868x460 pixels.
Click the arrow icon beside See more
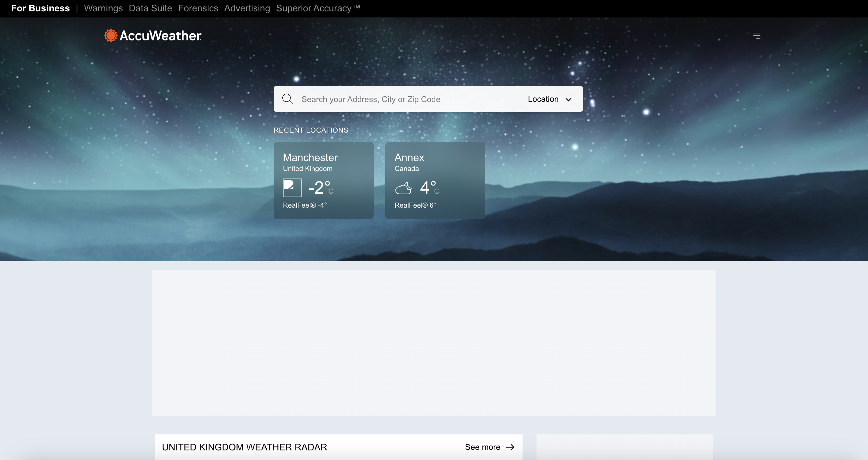click(x=510, y=447)
